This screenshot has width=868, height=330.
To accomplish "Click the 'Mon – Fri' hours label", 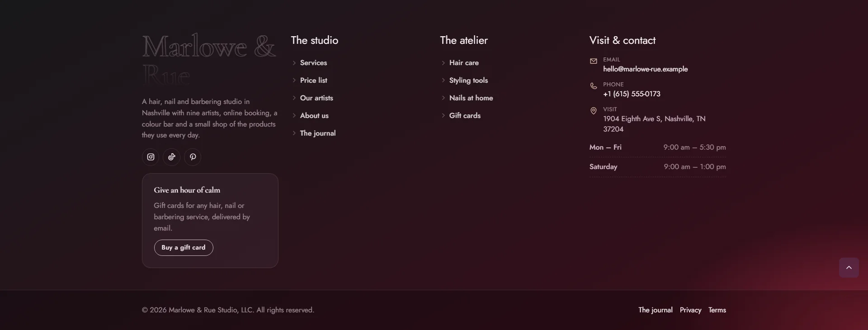I will pyautogui.click(x=605, y=147).
